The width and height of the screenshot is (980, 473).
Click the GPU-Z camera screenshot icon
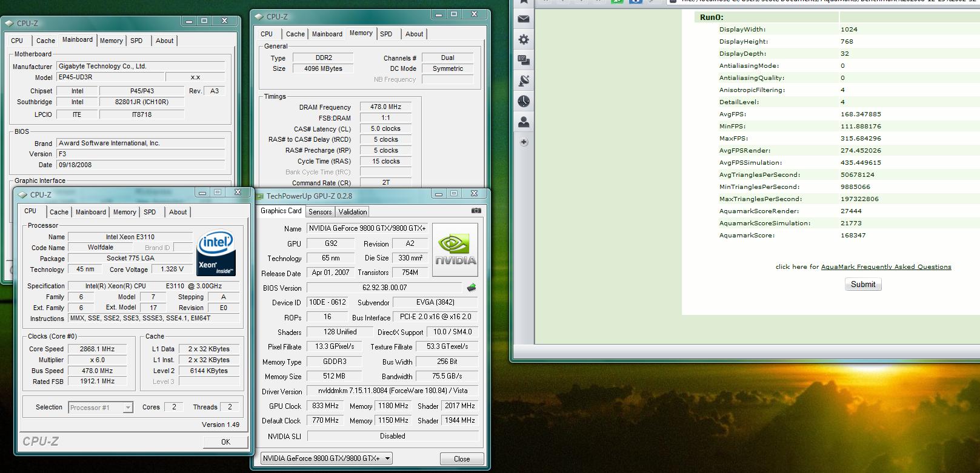click(x=476, y=211)
